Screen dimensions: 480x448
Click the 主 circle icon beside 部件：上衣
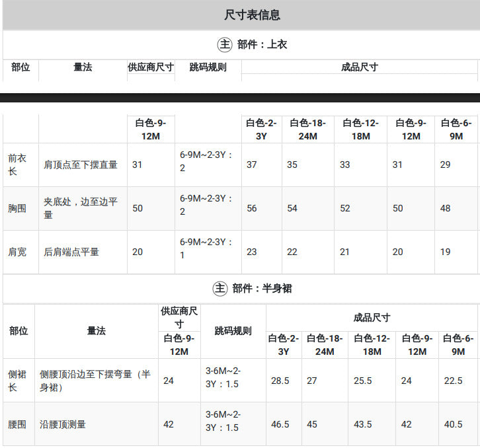coord(225,45)
